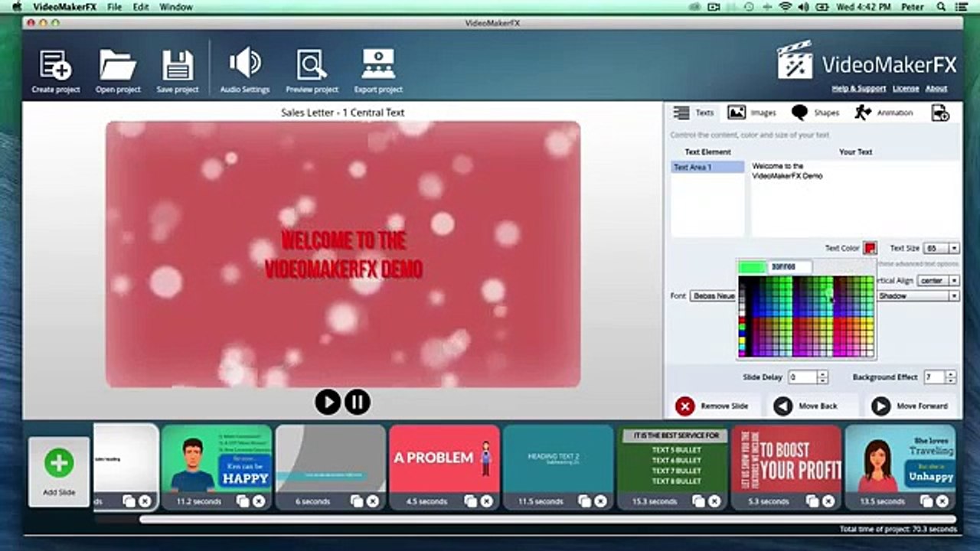
Task: Select the HEADING TEXT 2 slide thumbnail
Action: point(558,458)
